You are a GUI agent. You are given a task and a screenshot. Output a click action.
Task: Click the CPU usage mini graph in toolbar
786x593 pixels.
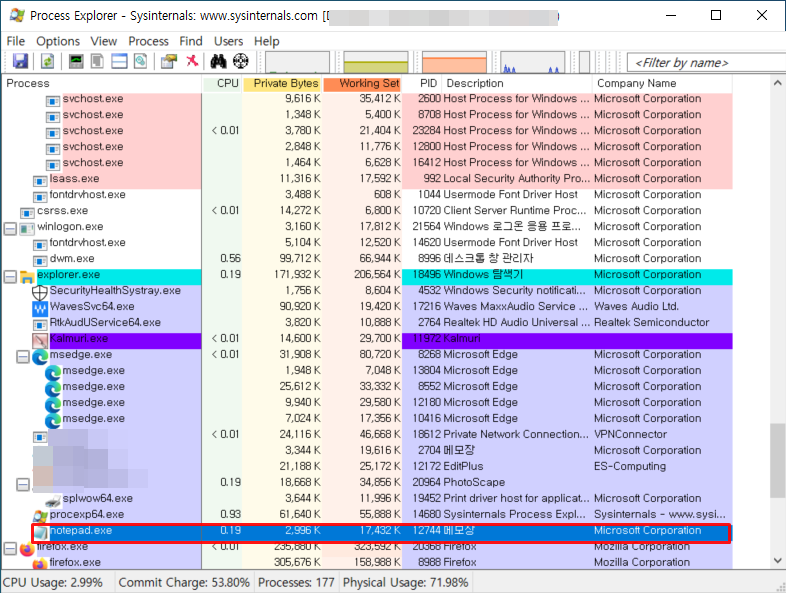[x=297, y=62]
